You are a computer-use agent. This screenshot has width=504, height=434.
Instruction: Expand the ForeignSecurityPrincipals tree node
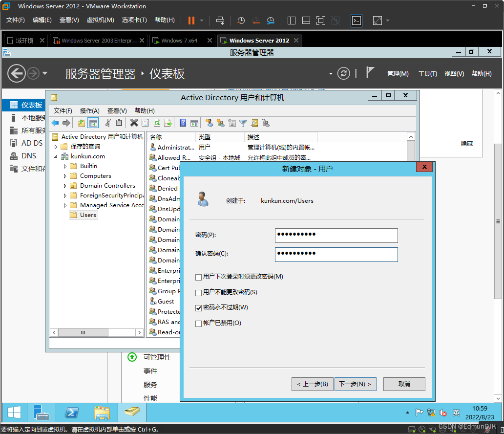coord(65,195)
